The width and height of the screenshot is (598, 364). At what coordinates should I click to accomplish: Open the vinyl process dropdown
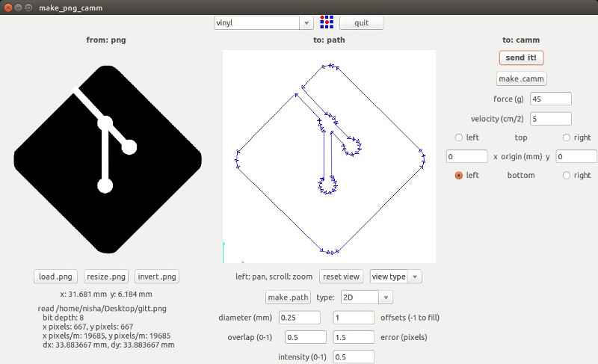(x=263, y=23)
